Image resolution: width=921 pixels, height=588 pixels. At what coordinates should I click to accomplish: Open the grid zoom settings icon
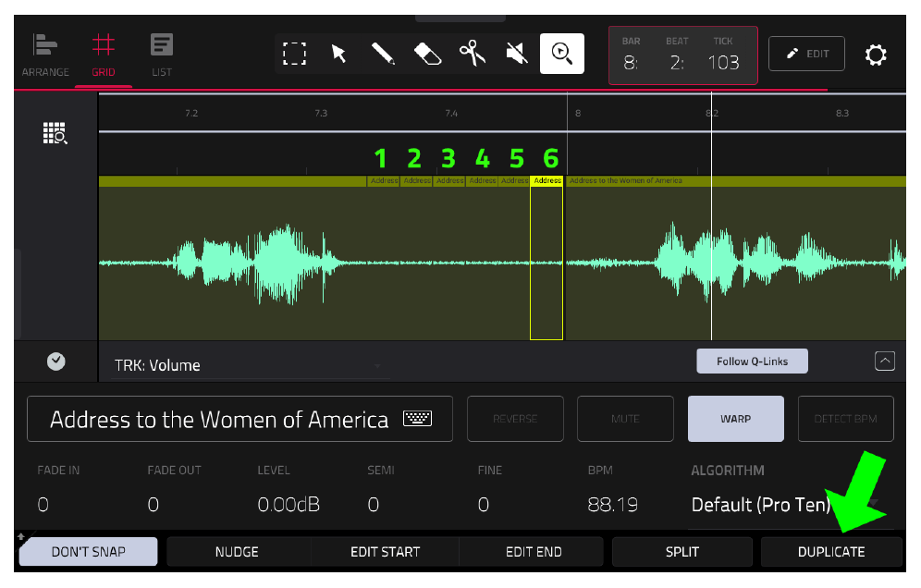click(x=55, y=133)
